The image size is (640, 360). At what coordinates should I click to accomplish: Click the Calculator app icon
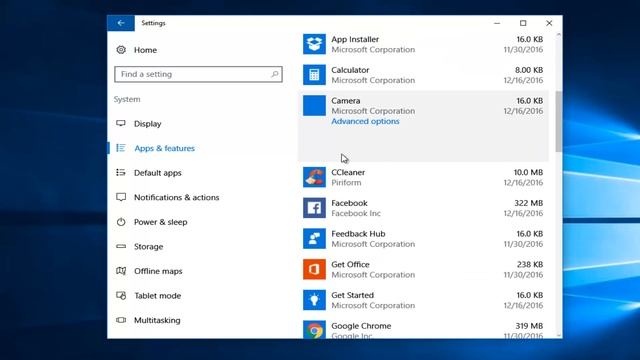tap(314, 75)
